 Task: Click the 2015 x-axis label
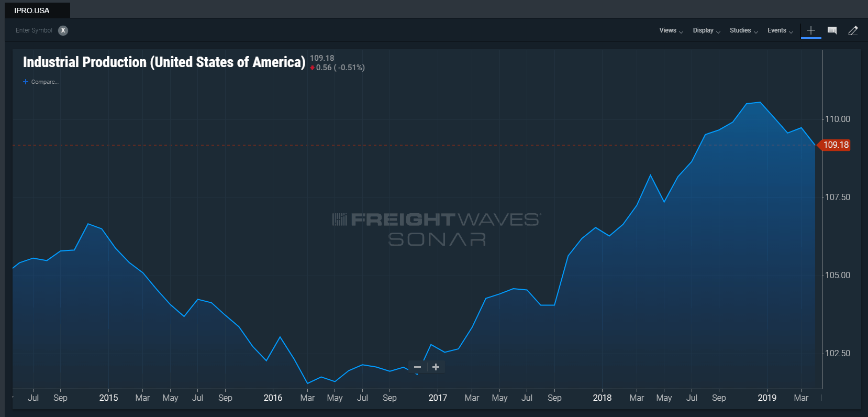pos(108,398)
